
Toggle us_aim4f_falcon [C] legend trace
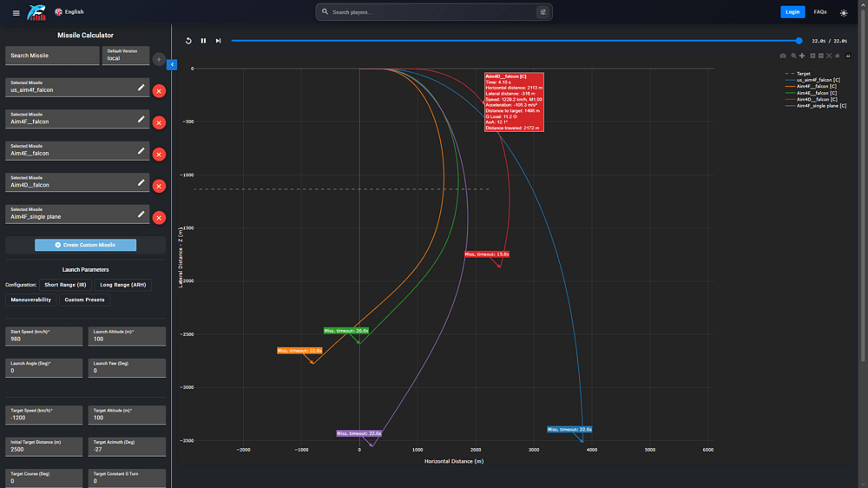click(x=812, y=80)
